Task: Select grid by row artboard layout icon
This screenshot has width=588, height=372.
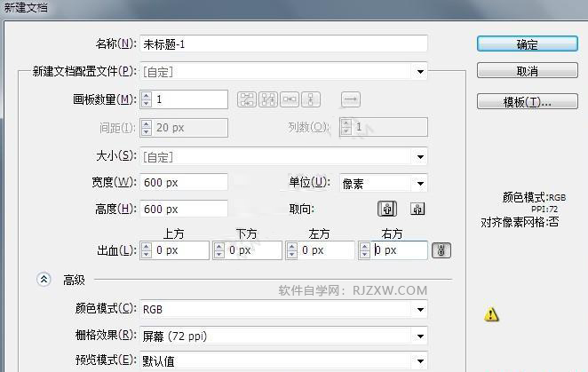Action: [247, 99]
